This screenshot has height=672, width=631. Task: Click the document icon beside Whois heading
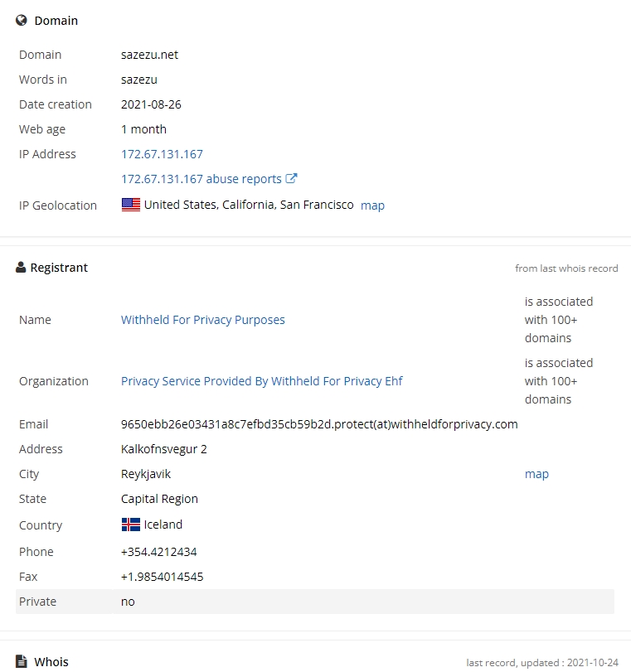click(x=22, y=661)
